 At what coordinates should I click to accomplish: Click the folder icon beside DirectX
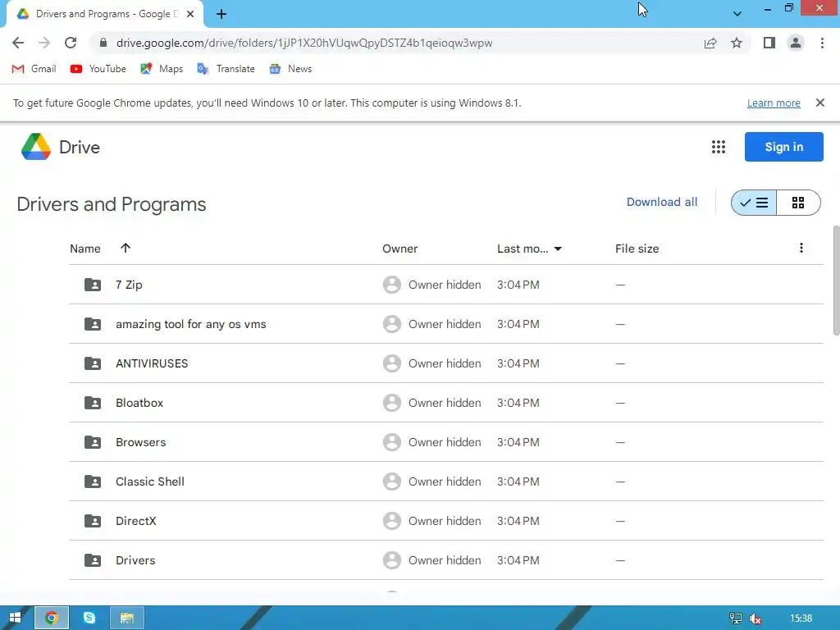point(93,521)
